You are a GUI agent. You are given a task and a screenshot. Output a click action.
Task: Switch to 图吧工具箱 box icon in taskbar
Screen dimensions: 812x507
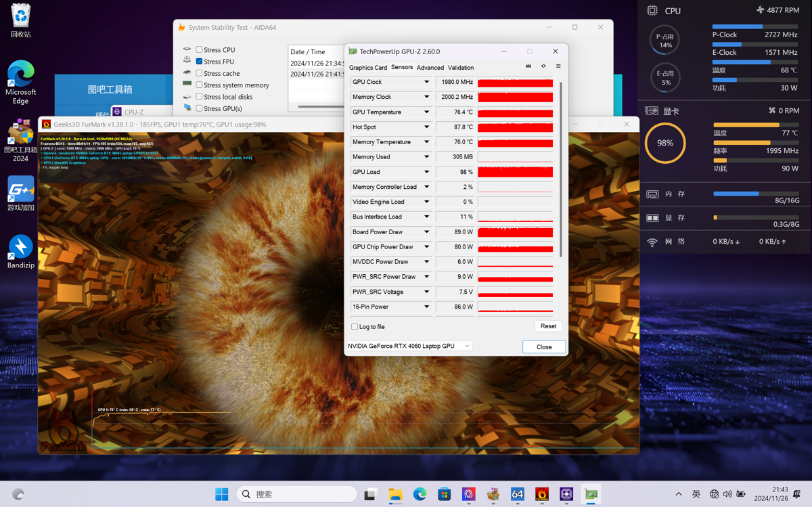(x=493, y=494)
